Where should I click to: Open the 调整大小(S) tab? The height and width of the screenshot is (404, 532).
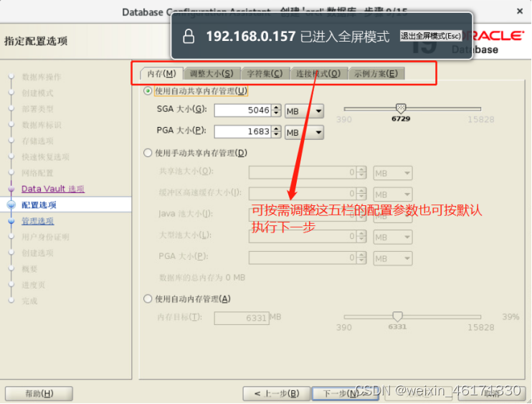[x=212, y=74]
